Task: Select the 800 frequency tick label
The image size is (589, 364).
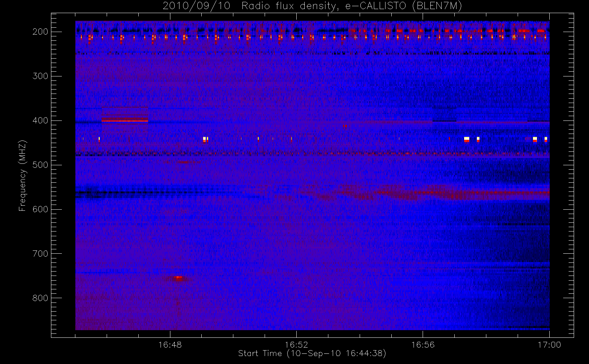Action: (x=40, y=298)
